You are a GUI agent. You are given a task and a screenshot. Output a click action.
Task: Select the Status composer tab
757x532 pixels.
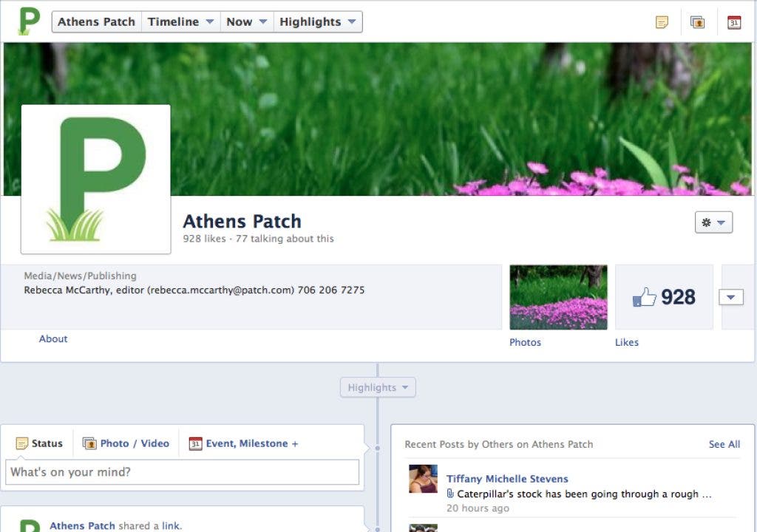click(x=39, y=443)
